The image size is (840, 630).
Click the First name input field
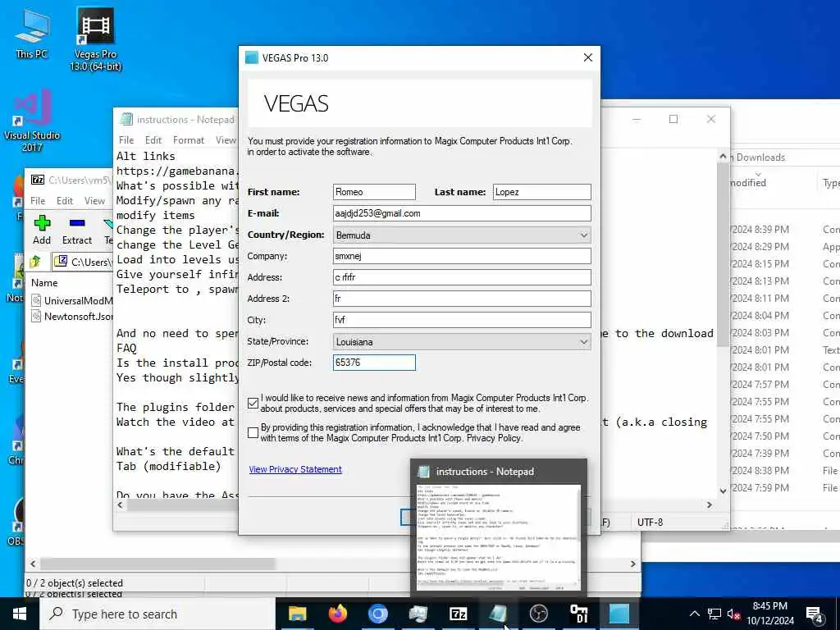[374, 192]
